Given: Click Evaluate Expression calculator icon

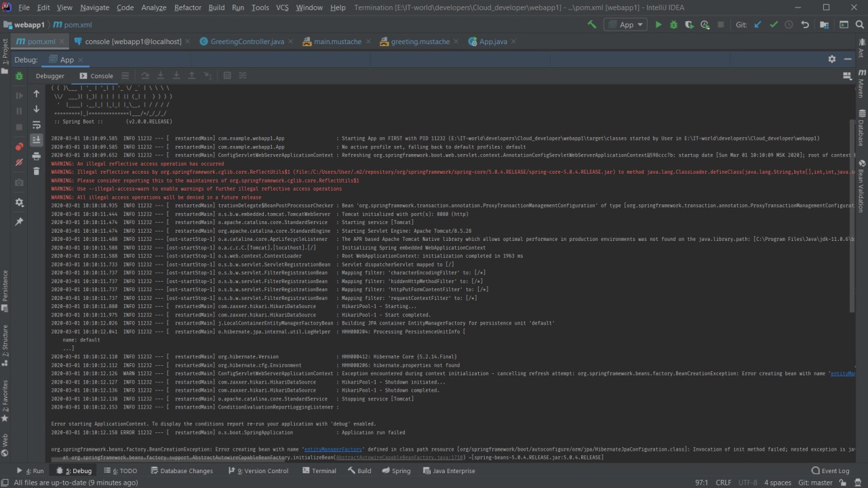Looking at the screenshot, I should (227, 76).
